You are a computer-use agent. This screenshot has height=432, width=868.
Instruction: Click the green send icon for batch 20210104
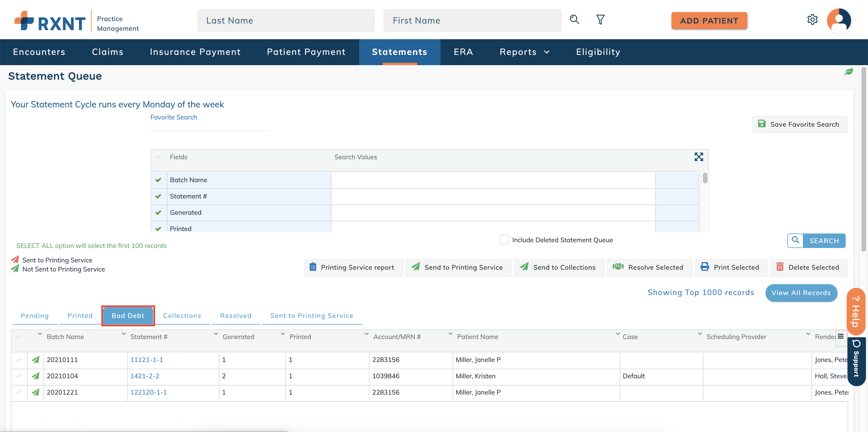(35, 376)
